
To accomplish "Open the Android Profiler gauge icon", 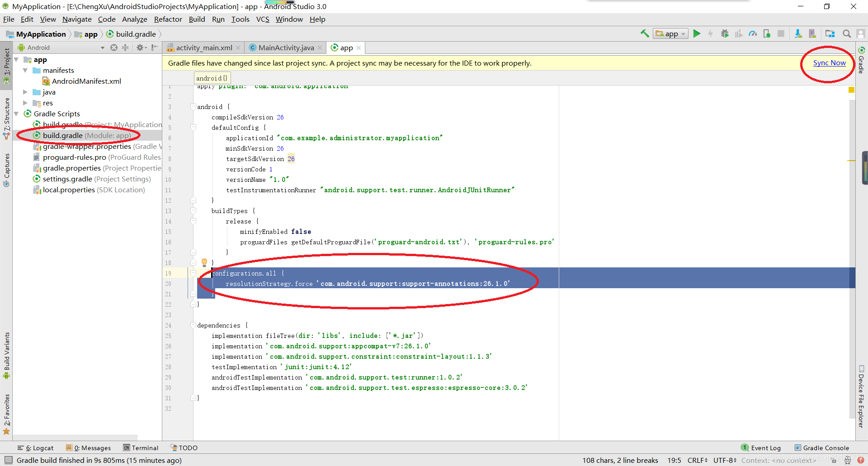I will 753,33.
